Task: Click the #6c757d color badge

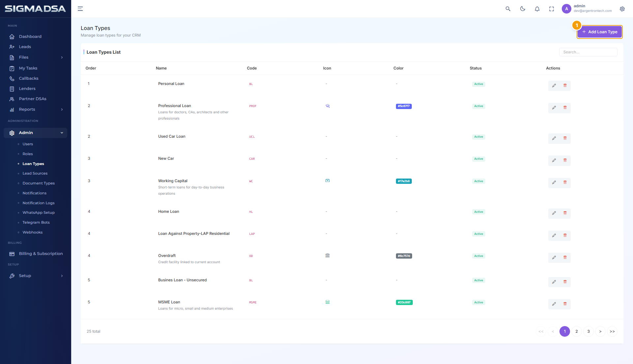Action: [404, 256]
